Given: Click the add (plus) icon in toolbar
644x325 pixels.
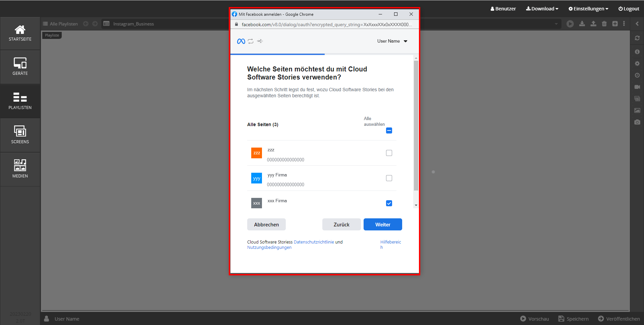Looking at the screenshot, I should [615, 24].
